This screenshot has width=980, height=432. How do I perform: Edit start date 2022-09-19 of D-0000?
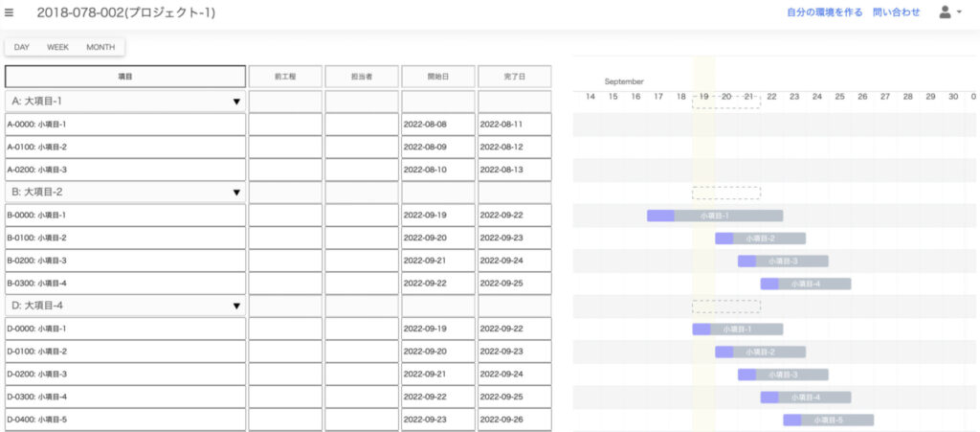438,329
